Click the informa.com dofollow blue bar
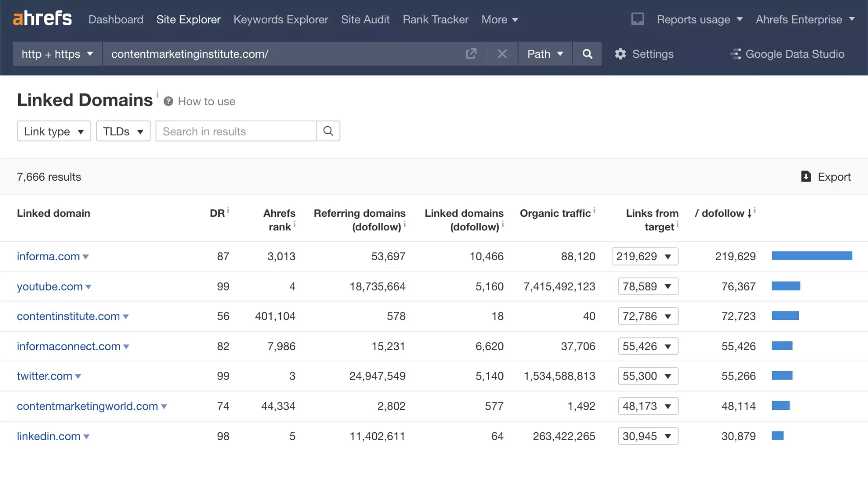This screenshot has width=868, height=488. pyautogui.click(x=811, y=256)
